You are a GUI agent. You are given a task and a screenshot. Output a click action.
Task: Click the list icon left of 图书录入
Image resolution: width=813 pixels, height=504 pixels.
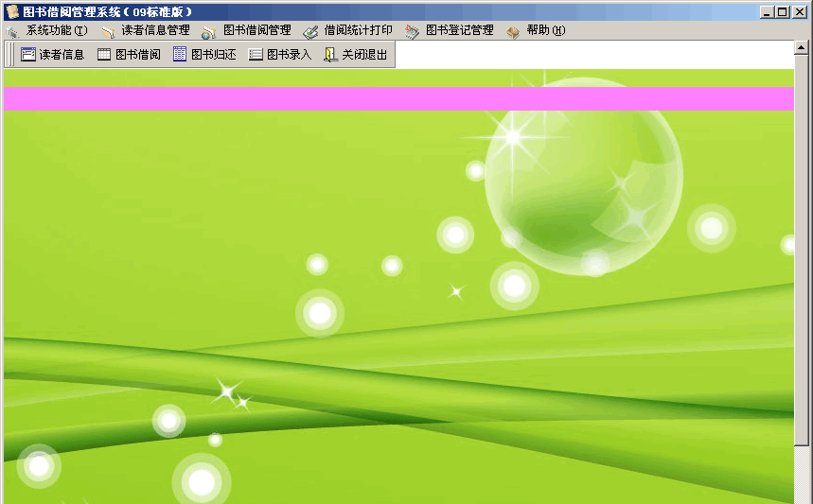tap(256, 55)
